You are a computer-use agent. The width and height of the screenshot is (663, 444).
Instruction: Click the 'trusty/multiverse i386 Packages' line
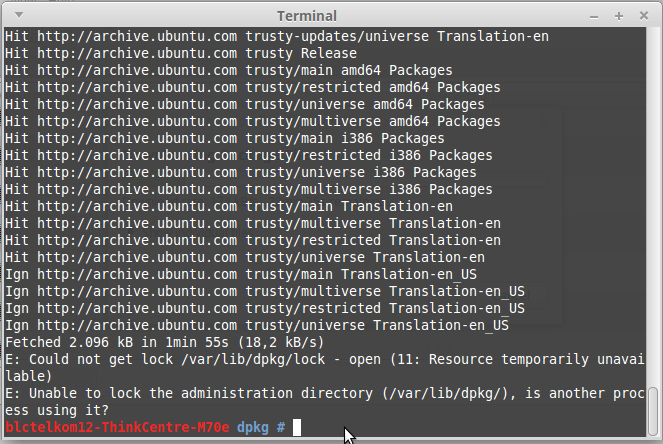point(248,190)
